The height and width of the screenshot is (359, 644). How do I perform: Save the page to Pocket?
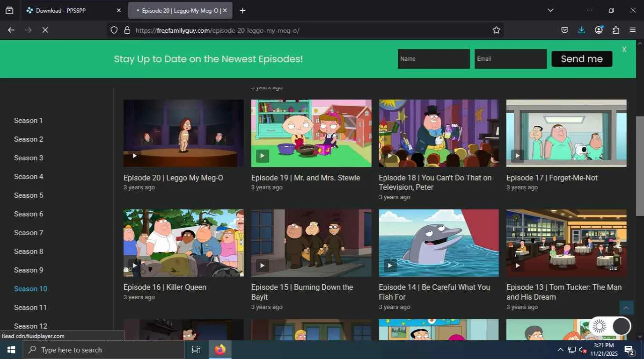click(565, 30)
